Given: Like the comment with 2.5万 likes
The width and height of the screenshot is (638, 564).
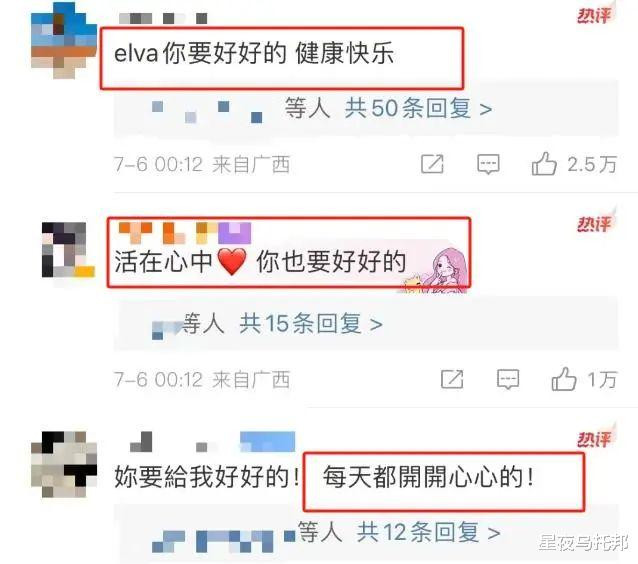Looking at the screenshot, I should (x=544, y=164).
